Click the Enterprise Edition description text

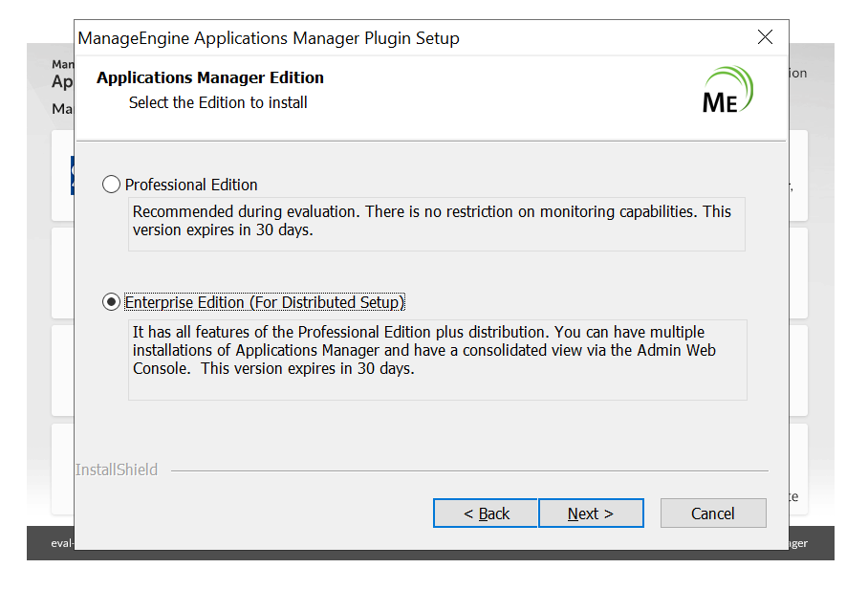[x=424, y=350]
